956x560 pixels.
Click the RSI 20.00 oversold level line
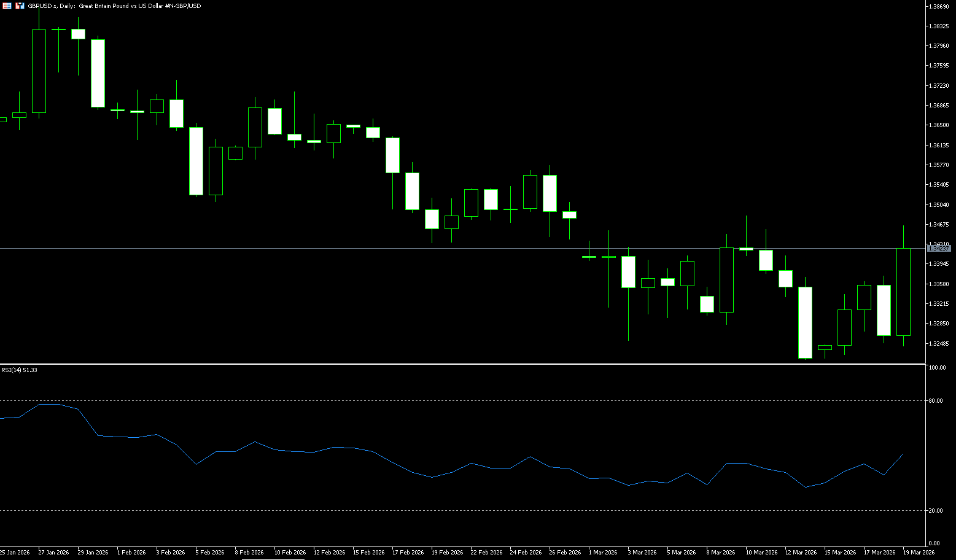[430, 511]
